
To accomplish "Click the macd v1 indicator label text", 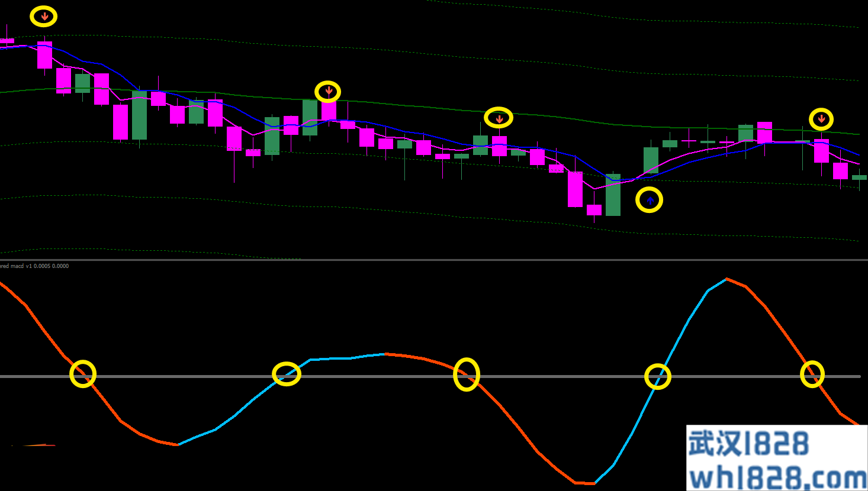I will tap(34, 266).
